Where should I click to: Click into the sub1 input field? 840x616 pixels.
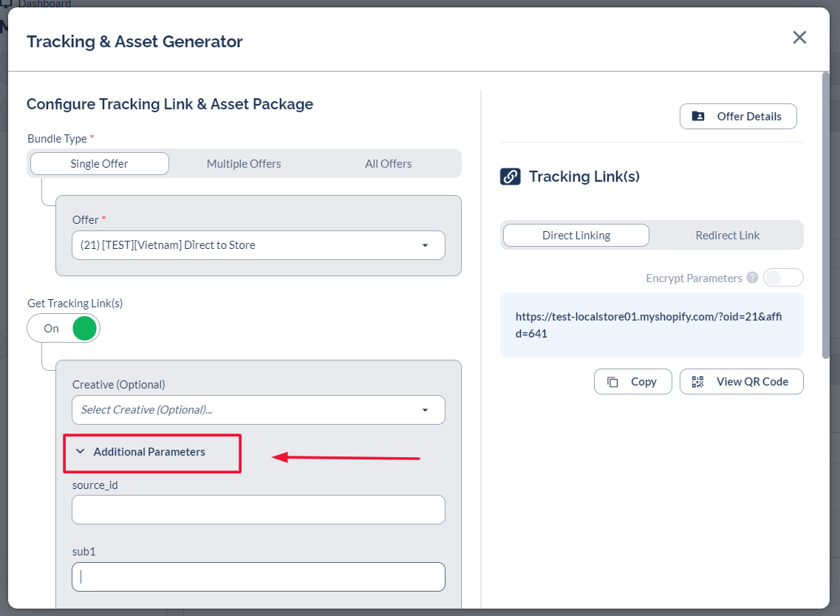click(x=259, y=578)
